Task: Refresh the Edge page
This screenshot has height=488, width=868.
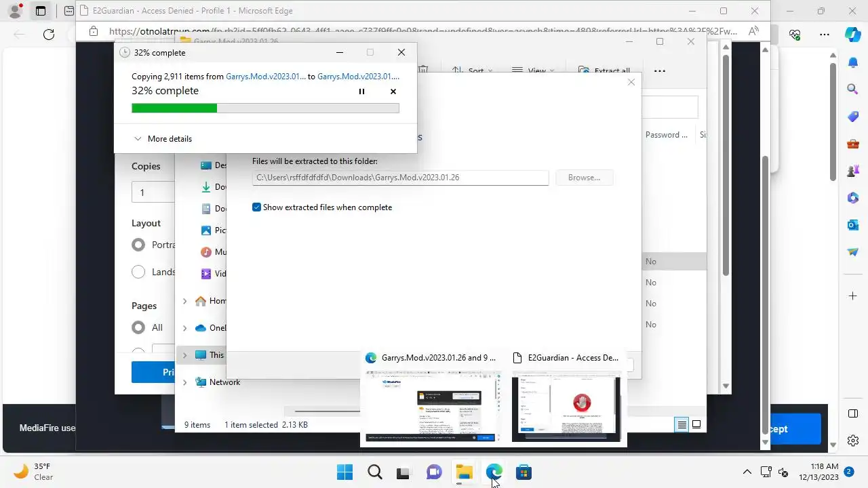Action: [49, 35]
